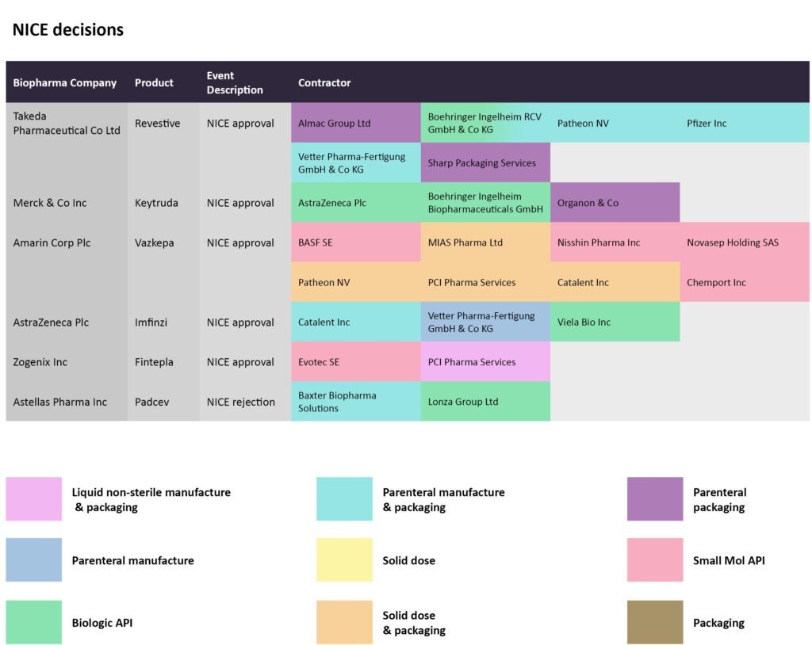Screen dimensions: 812x645
Task: Click the Biopharma Company column header
Action: (65, 82)
